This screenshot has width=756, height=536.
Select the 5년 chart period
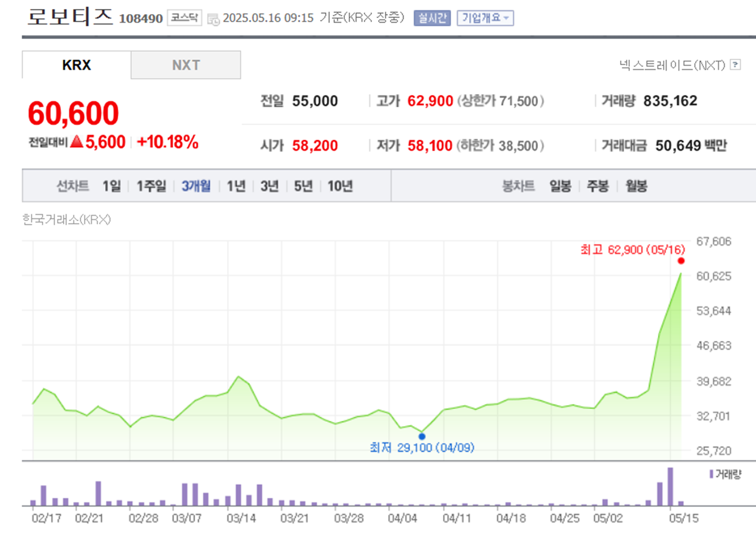(303, 186)
